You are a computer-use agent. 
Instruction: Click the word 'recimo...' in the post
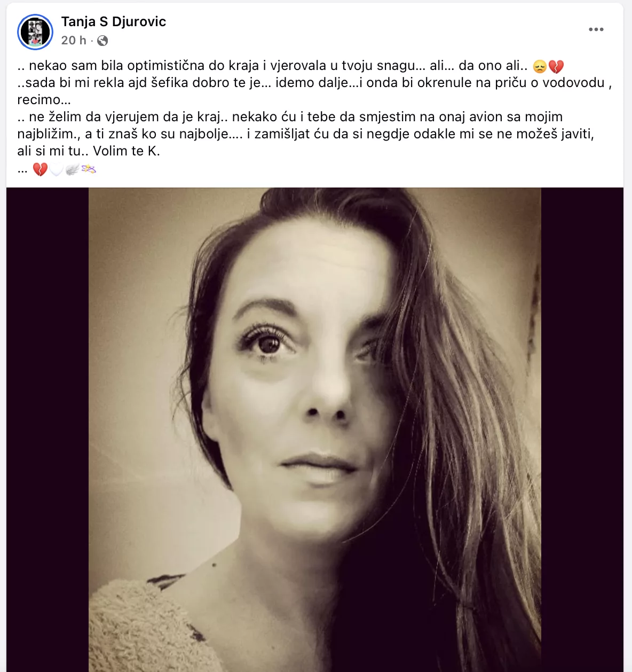(x=44, y=100)
